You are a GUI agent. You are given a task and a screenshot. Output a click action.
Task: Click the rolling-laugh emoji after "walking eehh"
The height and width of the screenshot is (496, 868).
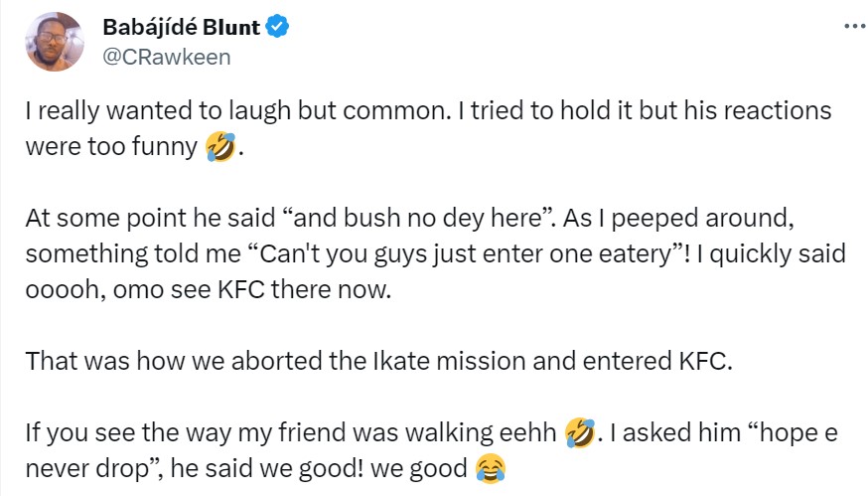click(x=579, y=432)
